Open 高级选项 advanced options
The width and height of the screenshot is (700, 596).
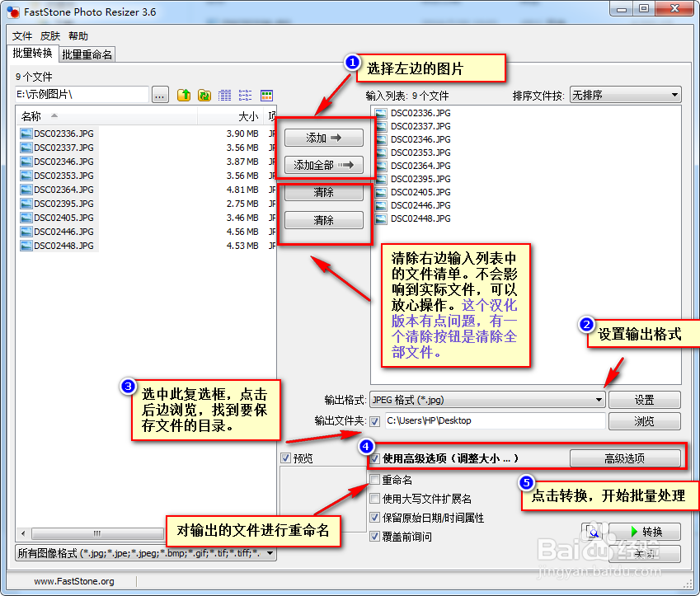click(625, 458)
